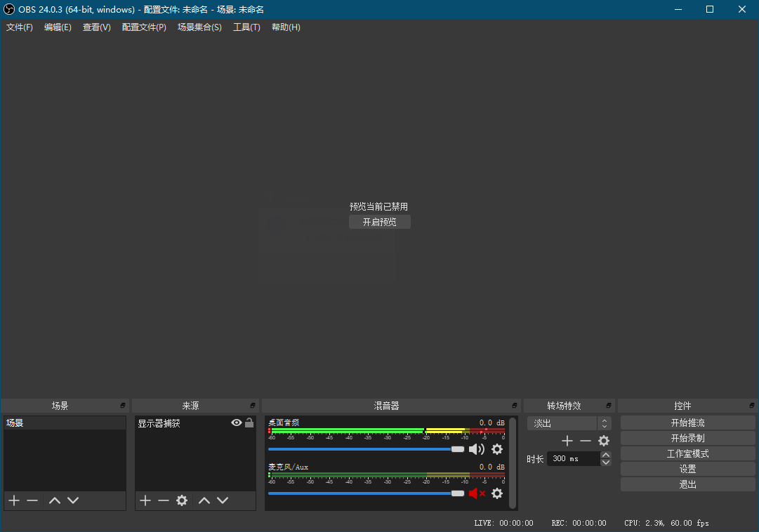Open 麦克风/Aux audio settings gear
Viewport: 759px width, 532px height.
point(497,493)
